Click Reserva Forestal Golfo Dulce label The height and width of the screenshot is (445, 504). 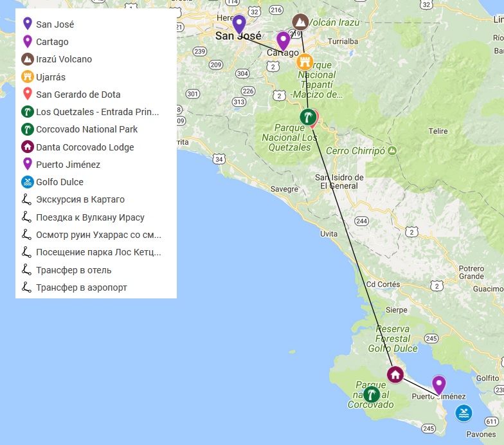pyautogui.click(x=393, y=338)
